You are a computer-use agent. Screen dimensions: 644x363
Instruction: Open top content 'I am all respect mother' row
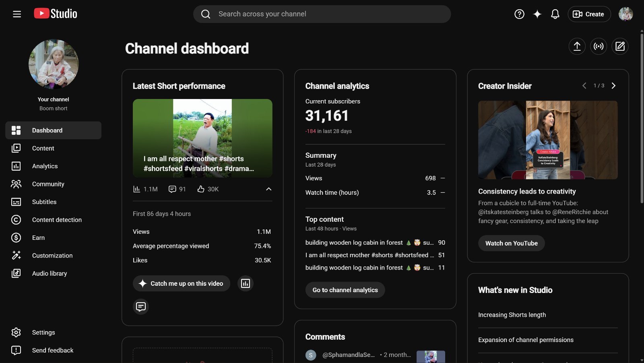point(375,255)
